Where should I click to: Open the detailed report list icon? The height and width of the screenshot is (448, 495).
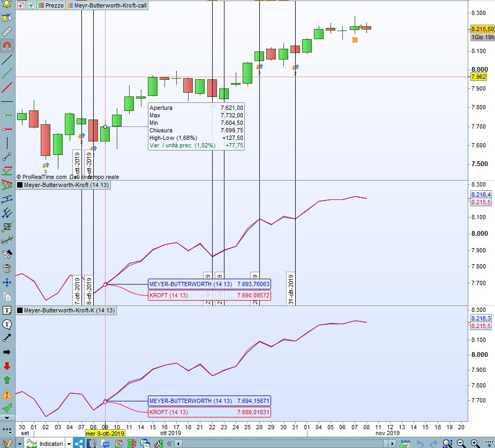pos(119,444)
